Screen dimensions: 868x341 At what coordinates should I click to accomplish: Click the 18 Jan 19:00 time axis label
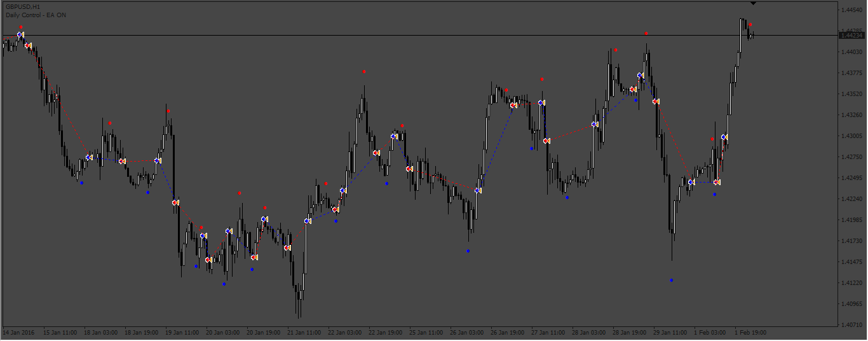point(142,333)
